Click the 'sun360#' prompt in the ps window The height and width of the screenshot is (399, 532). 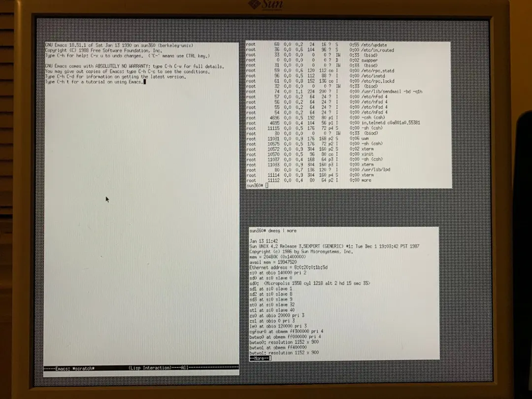pos(255,186)
